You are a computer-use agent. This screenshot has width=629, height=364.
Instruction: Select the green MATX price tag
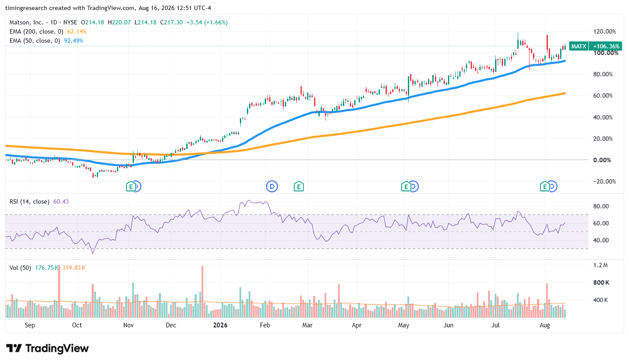(578, 46)
